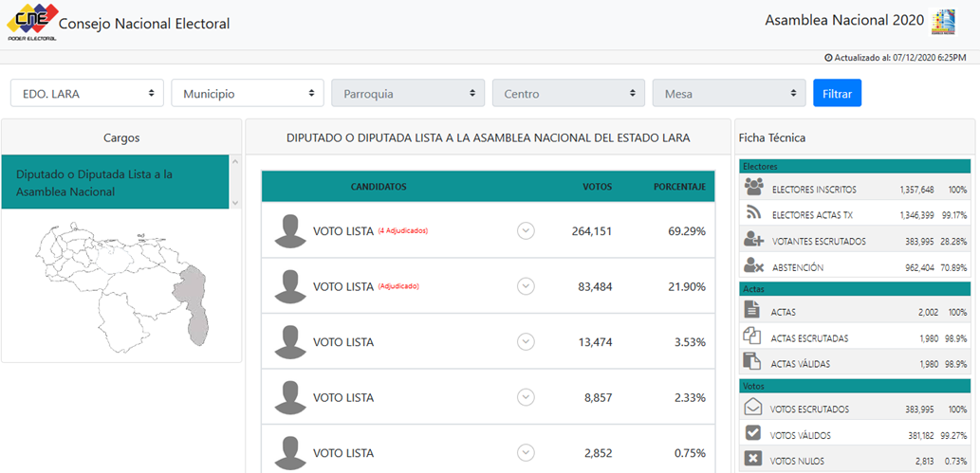Expand the Voto Lista row with 13,474 votes
The image size is (980, 473).
pyautogui.click(x=526, y=341)
